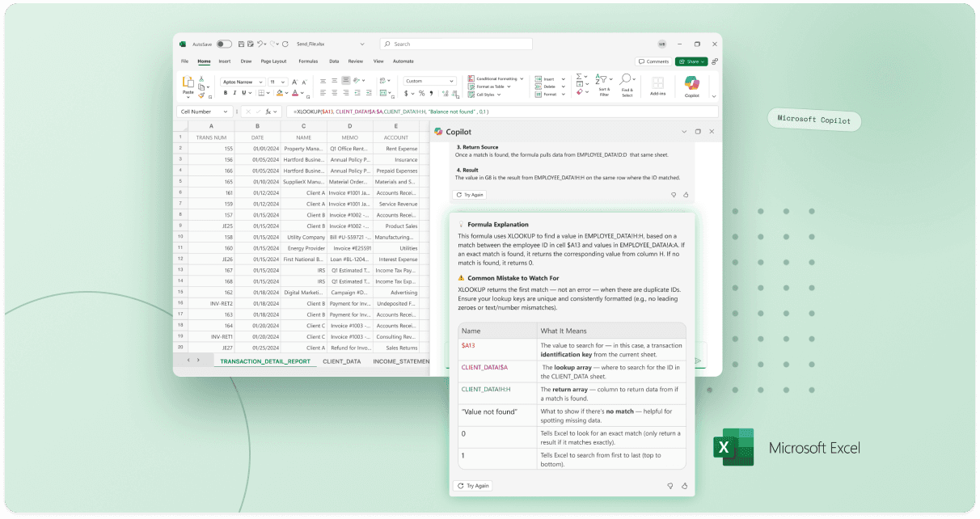Select Align Right icon
The width and height of the screenshot is (980, 519).
coord(346,93)
